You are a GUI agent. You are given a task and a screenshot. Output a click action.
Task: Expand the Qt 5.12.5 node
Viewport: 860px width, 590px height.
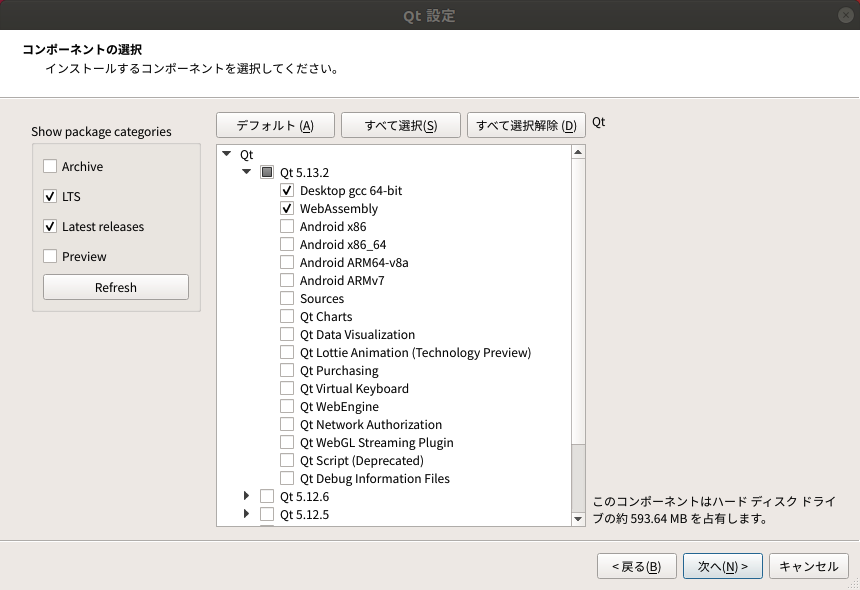pyautogui.click(x=246, y=514)
